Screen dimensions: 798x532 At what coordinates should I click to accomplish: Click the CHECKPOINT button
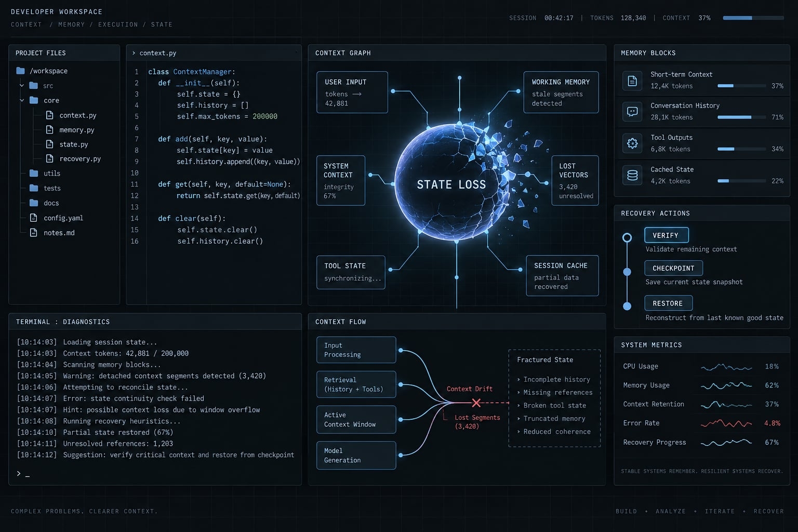[x=674, y=268]
